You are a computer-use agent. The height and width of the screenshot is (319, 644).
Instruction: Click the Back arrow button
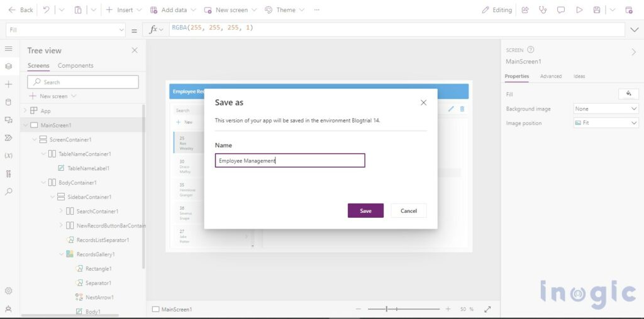tap(21, 10)
